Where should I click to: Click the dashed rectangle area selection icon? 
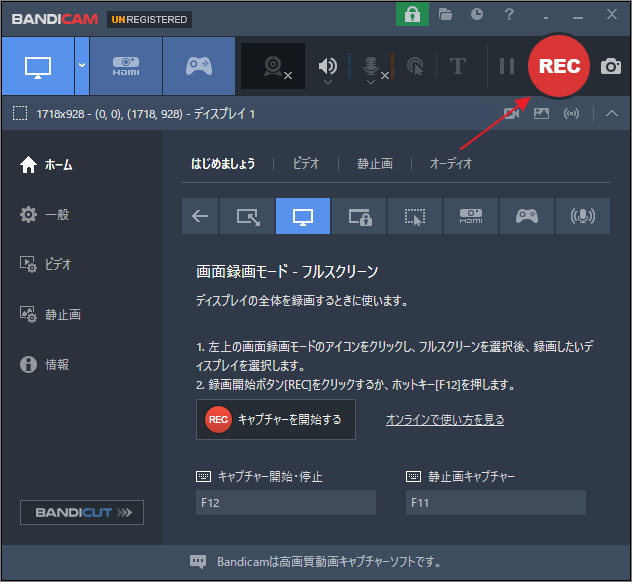(x=20, y=114)
